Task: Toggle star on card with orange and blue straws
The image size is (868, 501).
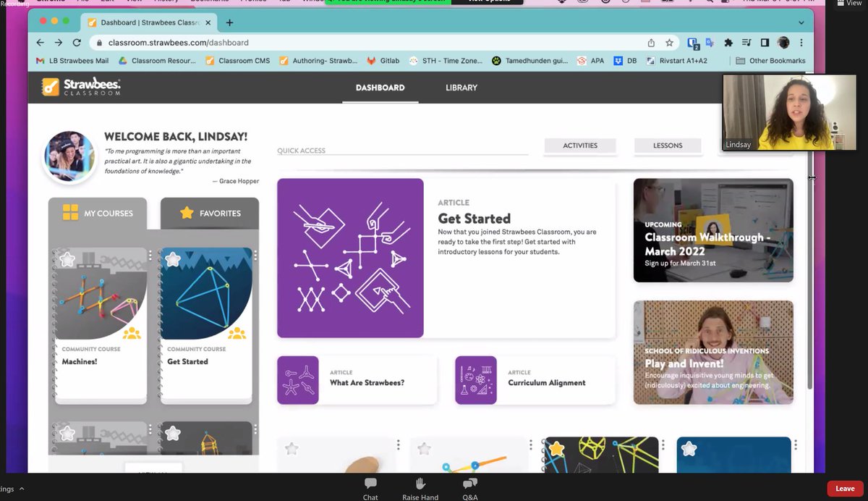Action: [424, 449]
